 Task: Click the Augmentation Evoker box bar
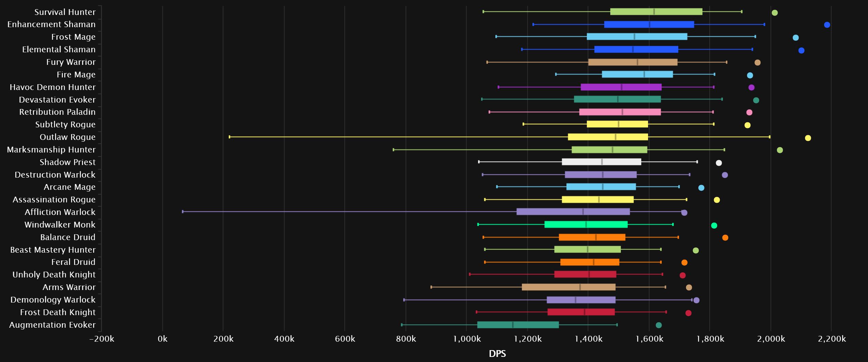click(517, 325)
